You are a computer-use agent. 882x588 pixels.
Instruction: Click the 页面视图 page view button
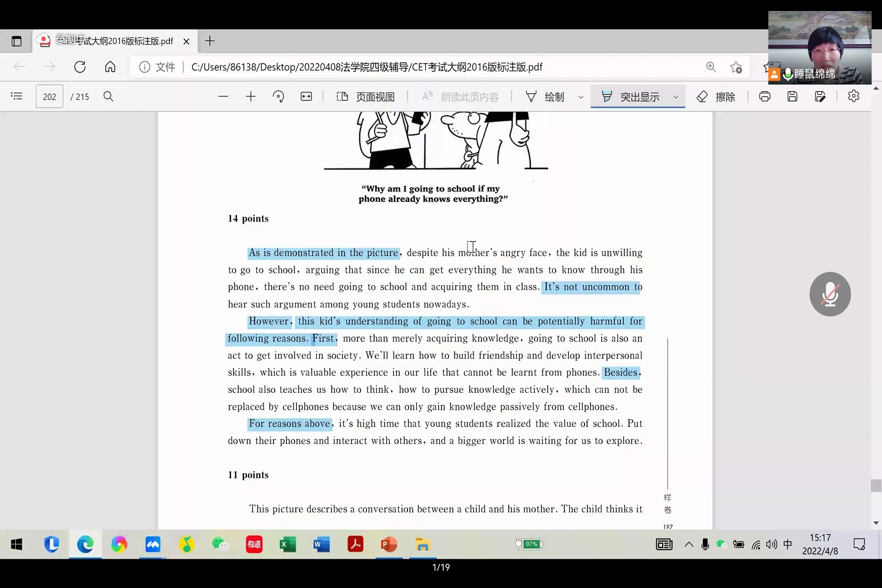click(x=365, y=96)
